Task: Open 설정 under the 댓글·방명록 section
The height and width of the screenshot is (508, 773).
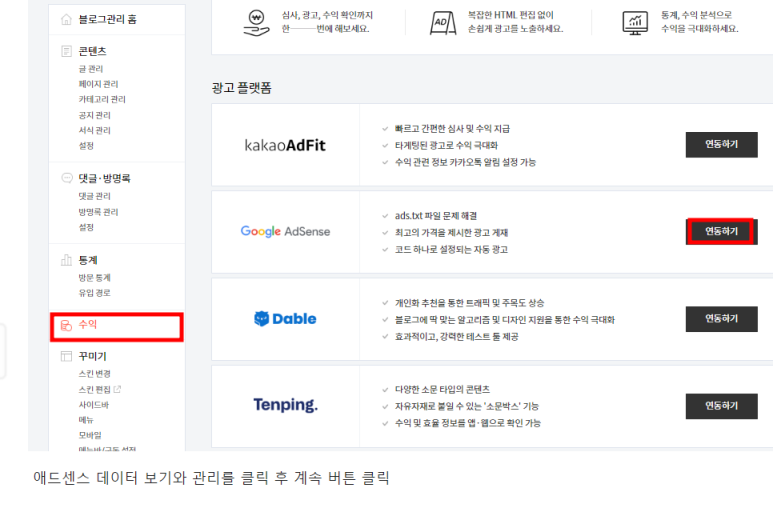Action: [86, 227]
